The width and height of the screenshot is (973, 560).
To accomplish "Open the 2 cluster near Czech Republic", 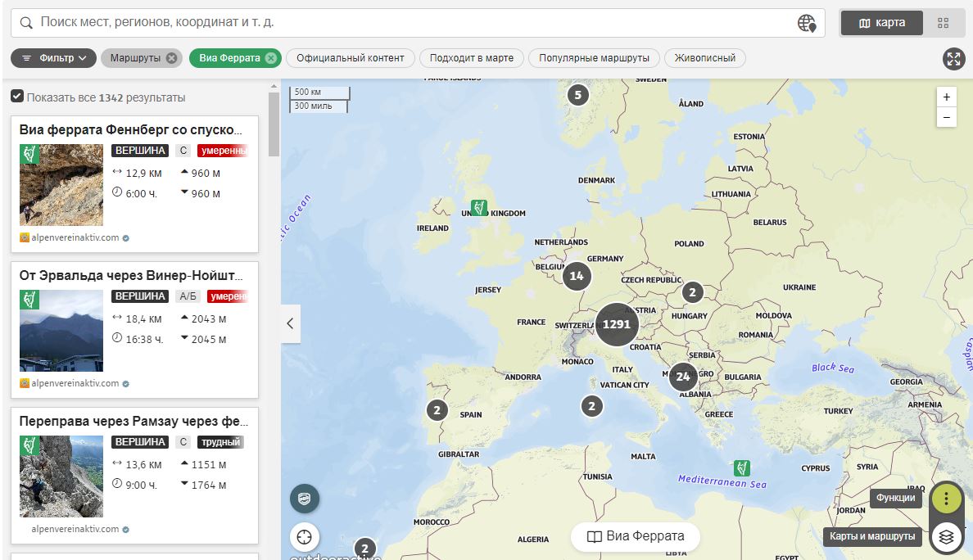I will (693, 292).
